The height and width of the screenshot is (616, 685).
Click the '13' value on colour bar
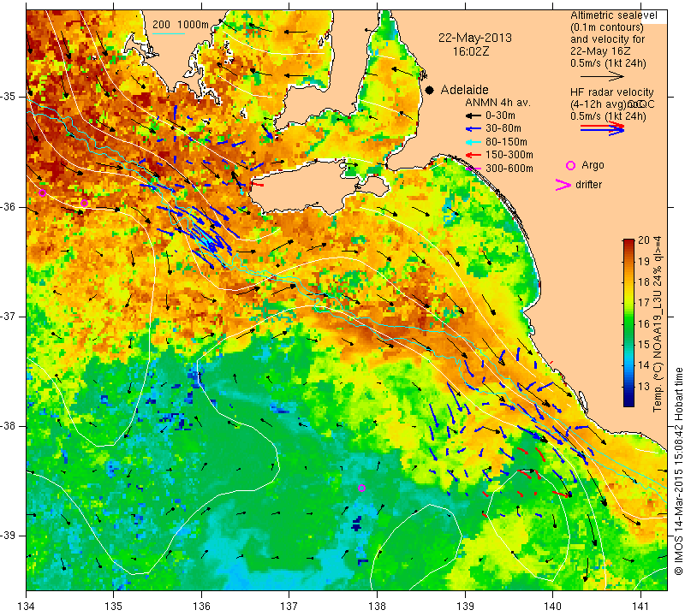(644, 386)
